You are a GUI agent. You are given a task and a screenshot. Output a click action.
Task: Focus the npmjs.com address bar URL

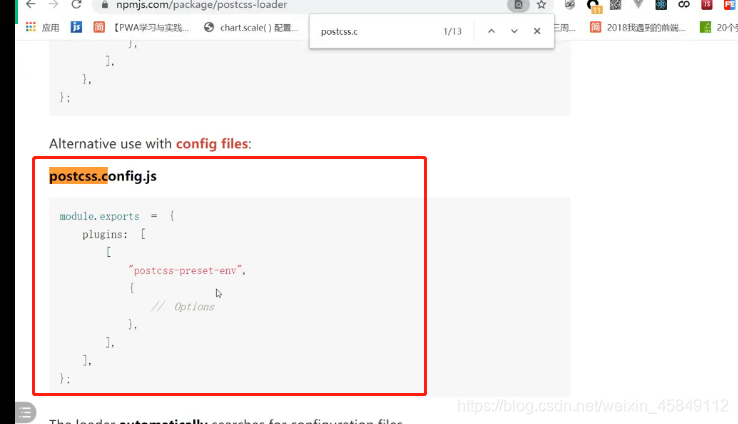pos(201,5)
